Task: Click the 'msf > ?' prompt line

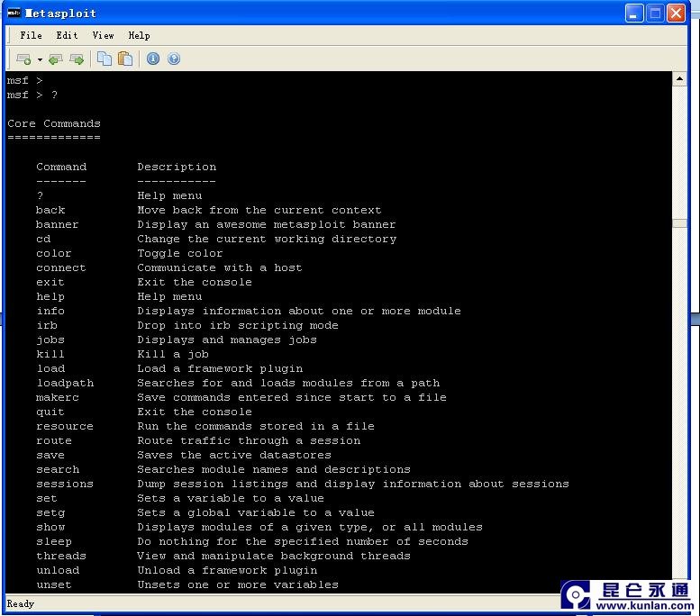Action: point(32,95)
